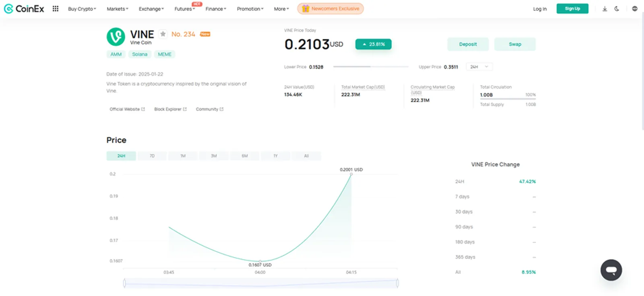Click the Deposit button
Screen dimensions: 644x296
[x=468, y=44]
